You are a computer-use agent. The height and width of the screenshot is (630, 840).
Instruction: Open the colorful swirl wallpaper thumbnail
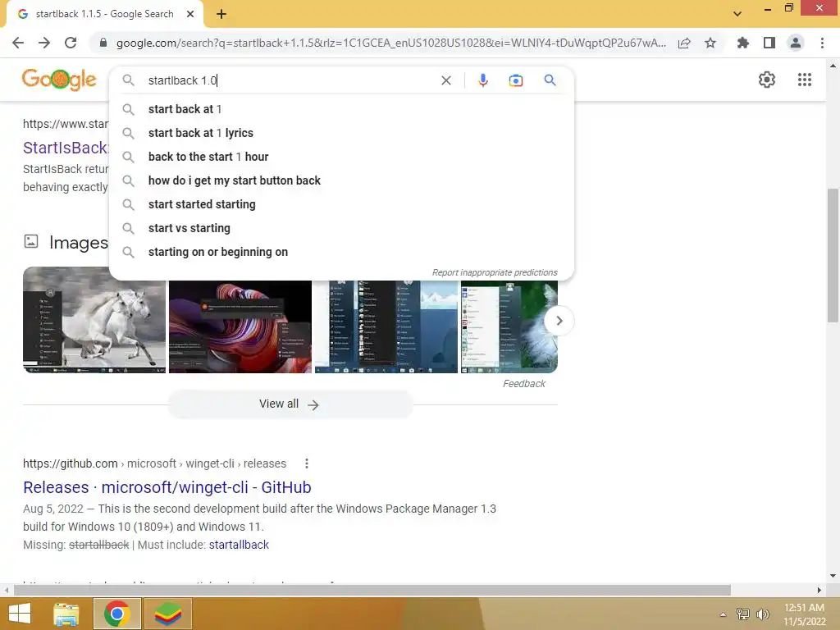click(240, 326)
